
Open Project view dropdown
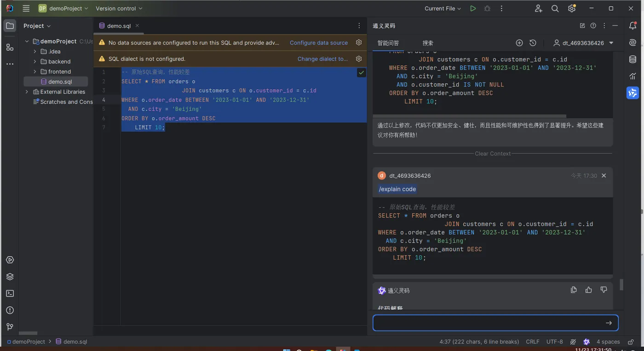37,26
